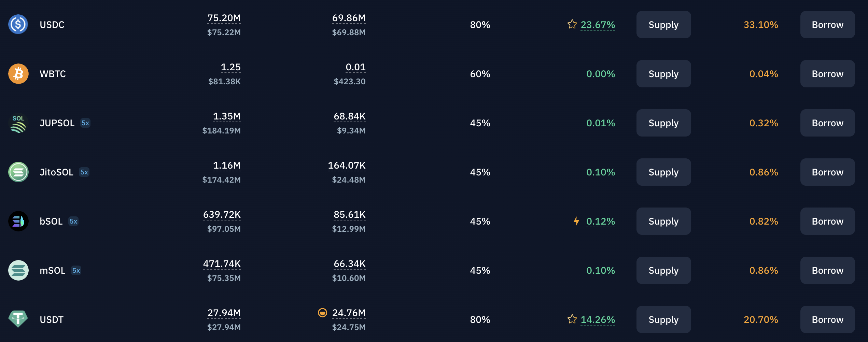This screenshot has width=868, height=342.
Task: Click the 75.20M total supply value
Action: click(x=224, y=18)
